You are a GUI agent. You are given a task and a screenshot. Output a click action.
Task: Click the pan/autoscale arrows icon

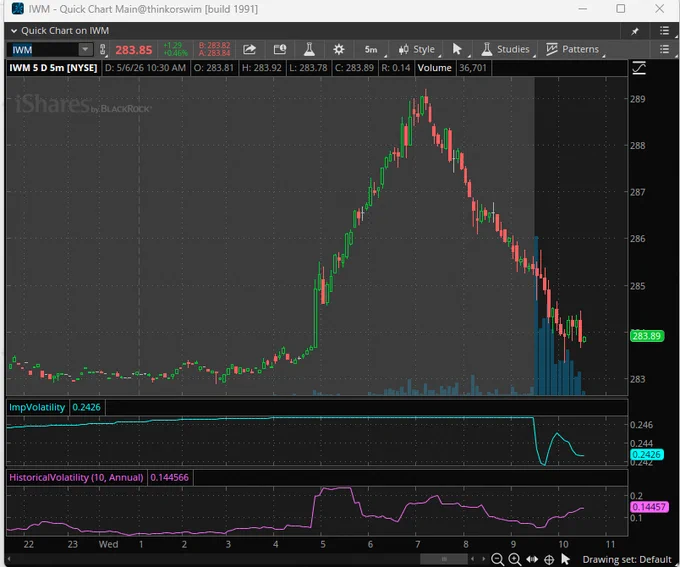click(x=532, y=560)
